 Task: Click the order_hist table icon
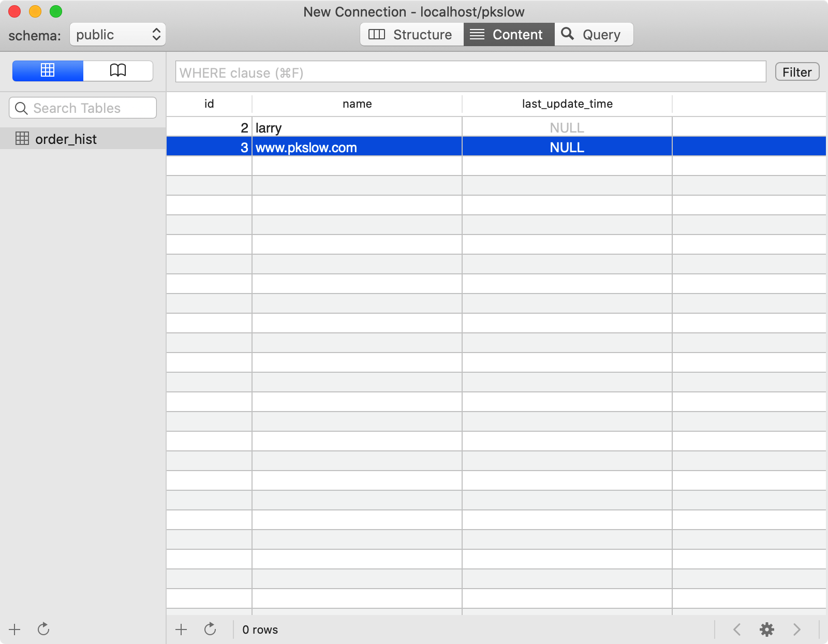(22, 139)
